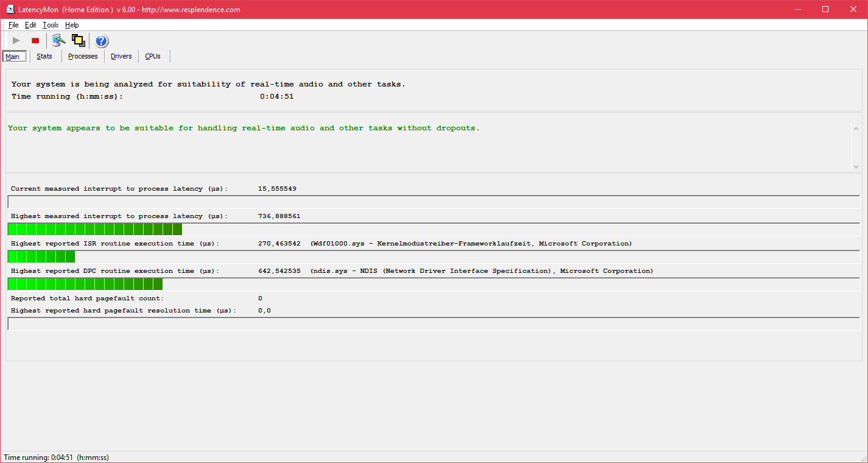Image resolution: width=868 pixels, height=463 pixels.
Task: Maximize the LatencyMon window
Action: pos(825,9)
